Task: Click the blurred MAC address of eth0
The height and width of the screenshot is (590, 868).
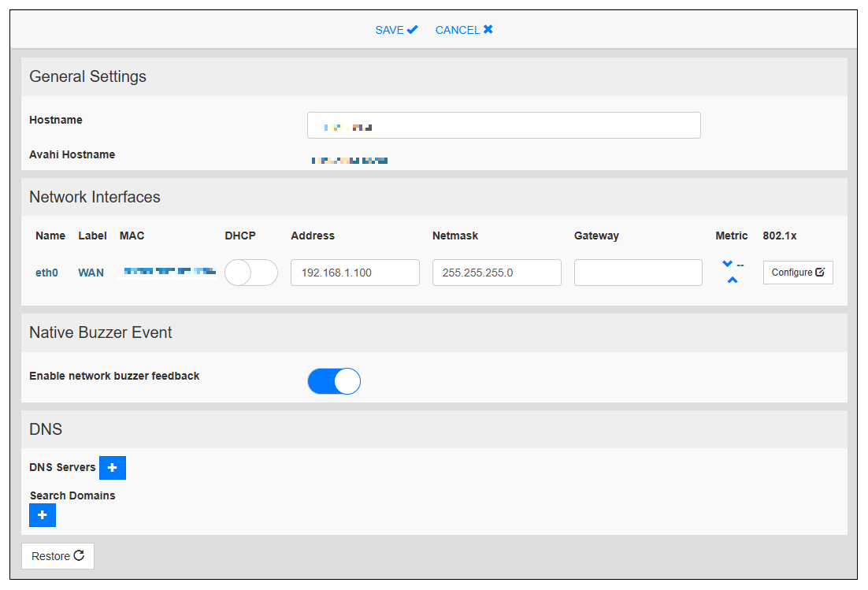Action: point(168,272)
